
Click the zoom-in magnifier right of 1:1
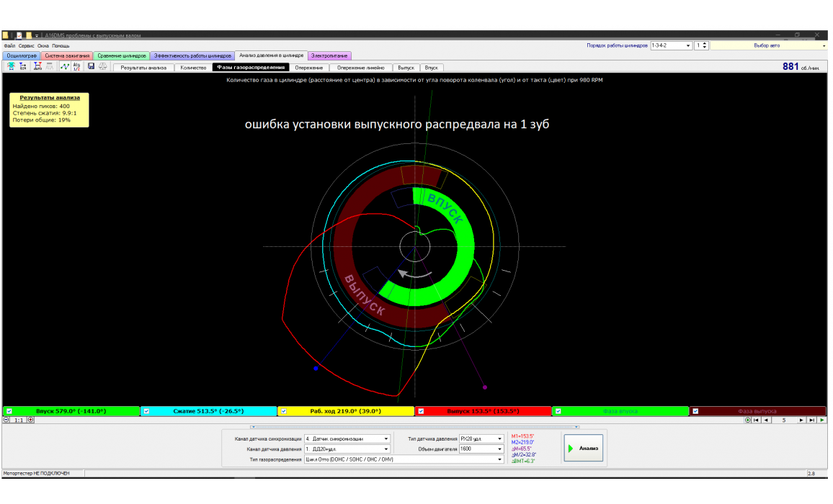(x=31, y=420)
